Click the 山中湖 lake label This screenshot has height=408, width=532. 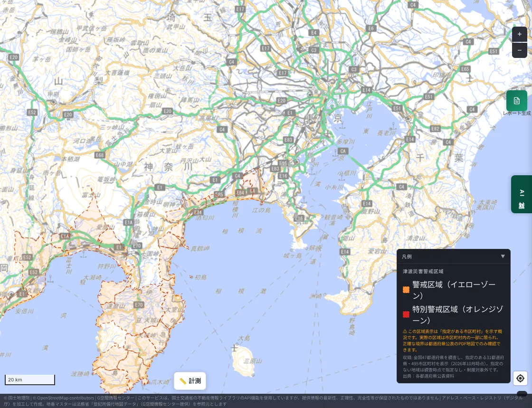pyautogui.click(x=123, y=164)
